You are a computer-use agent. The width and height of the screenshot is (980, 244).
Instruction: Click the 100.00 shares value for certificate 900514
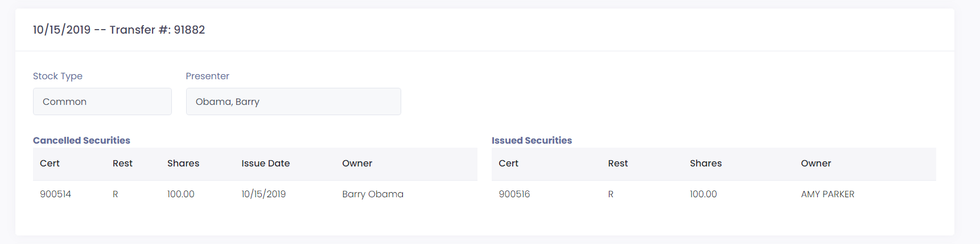[x=180, y=194]
